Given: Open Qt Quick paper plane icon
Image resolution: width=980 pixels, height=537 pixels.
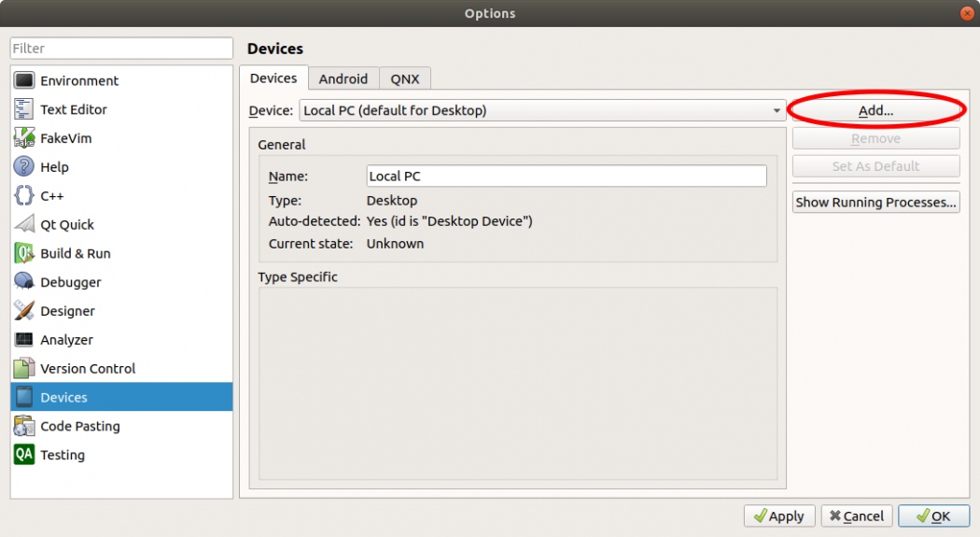Looking at the screenshot, I should tap(24, 225).
